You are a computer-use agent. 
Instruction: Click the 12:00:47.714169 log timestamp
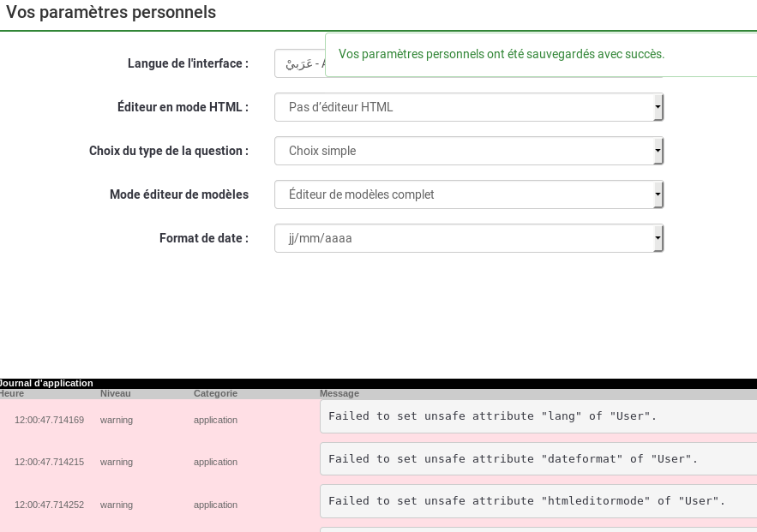point(49,420)
